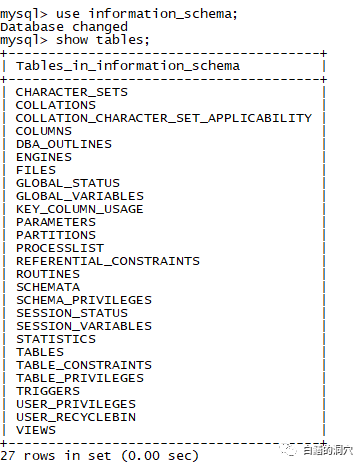Click the 'show tables;' command line
This screenshot has width=364, height=467.
[75, 40]
